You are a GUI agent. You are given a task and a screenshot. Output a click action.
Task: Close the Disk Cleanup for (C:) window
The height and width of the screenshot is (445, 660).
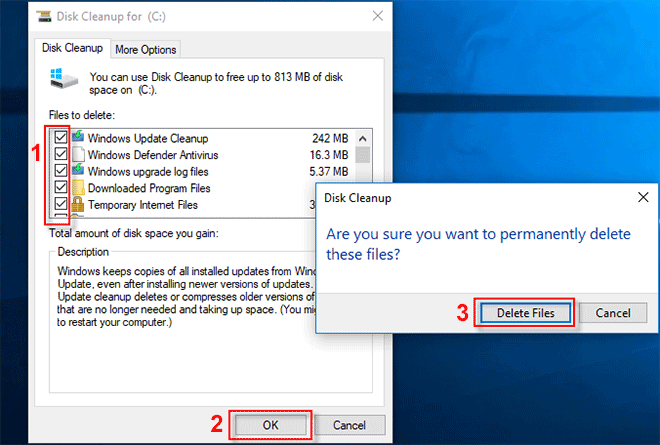378,16
